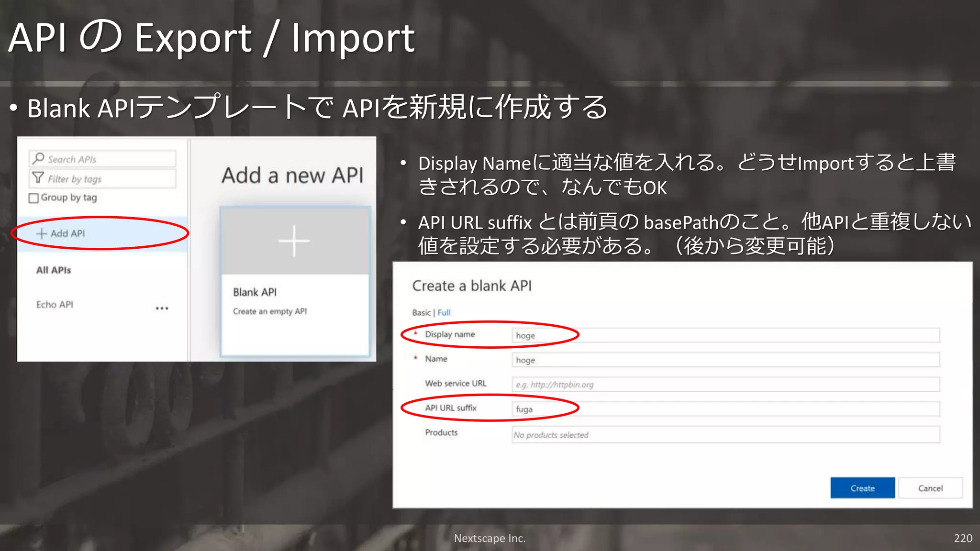Click the funnel filter icon

point(38,178)
